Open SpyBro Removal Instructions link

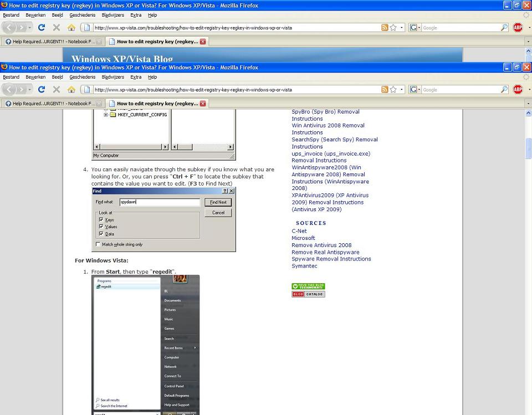325,115
